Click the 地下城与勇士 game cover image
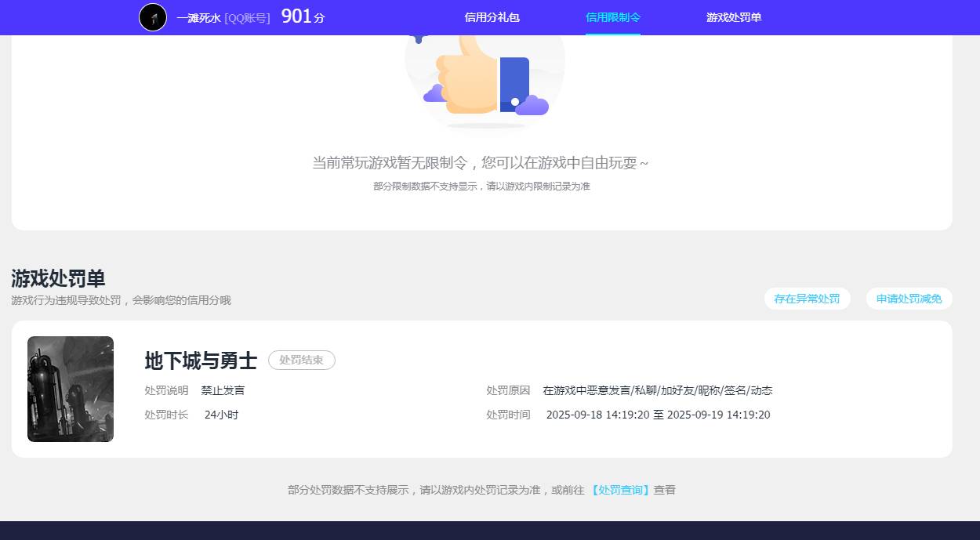The width and height of the screenshot is (980, 540). coord(70,389)
